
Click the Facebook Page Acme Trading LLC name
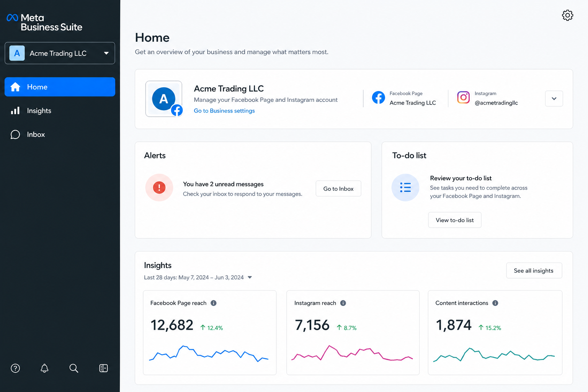click(413, 103)
